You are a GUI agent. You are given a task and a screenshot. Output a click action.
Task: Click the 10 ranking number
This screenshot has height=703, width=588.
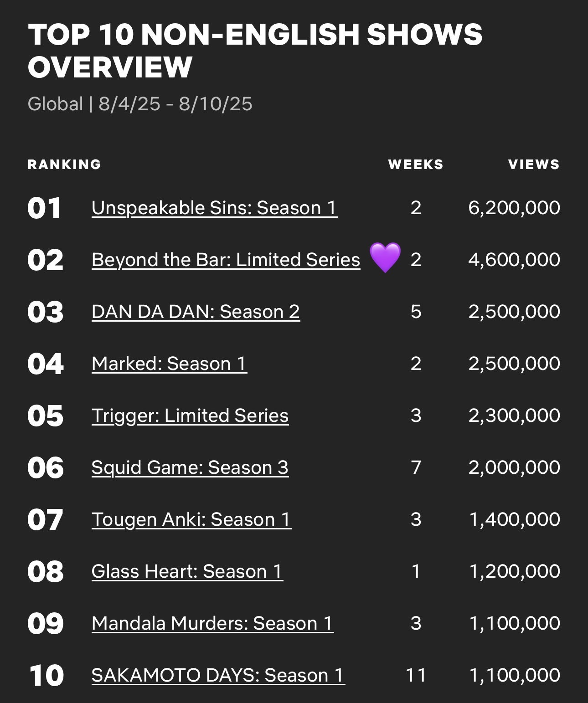click(46, 676)
